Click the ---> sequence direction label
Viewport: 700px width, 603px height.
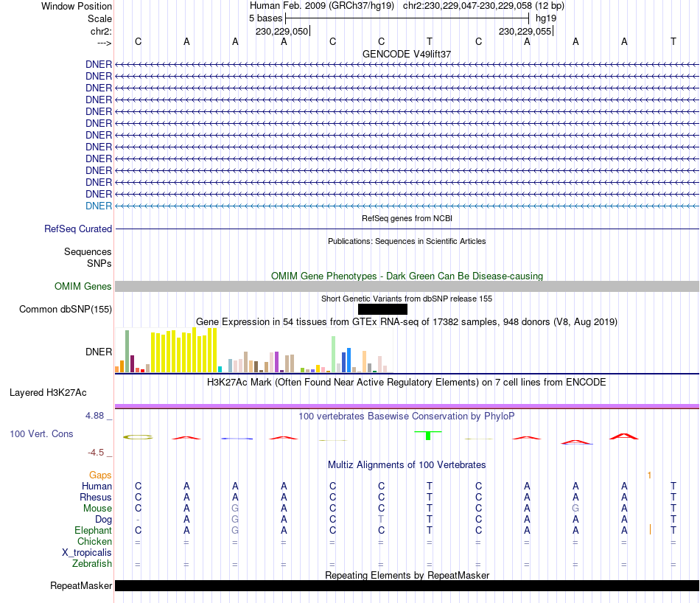pyautogui.click(x=105, y=43)
